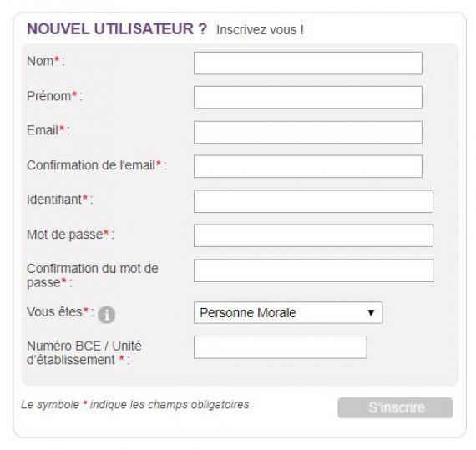Click the info icon beside Vous êtes
Image resolution: width=476 pixels, height=450 pixels.
point(106,315)
